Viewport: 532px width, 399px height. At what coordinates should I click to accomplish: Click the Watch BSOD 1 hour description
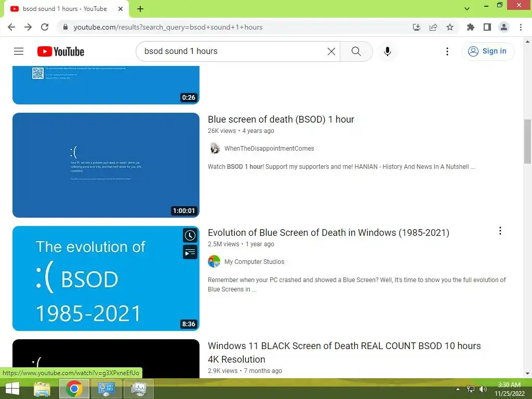341,167
